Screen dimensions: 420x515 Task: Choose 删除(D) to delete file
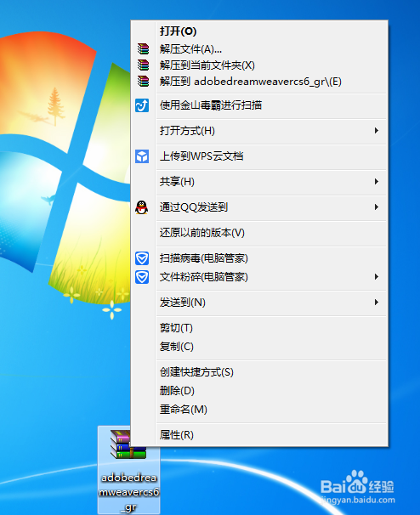(x=259, y=391)
